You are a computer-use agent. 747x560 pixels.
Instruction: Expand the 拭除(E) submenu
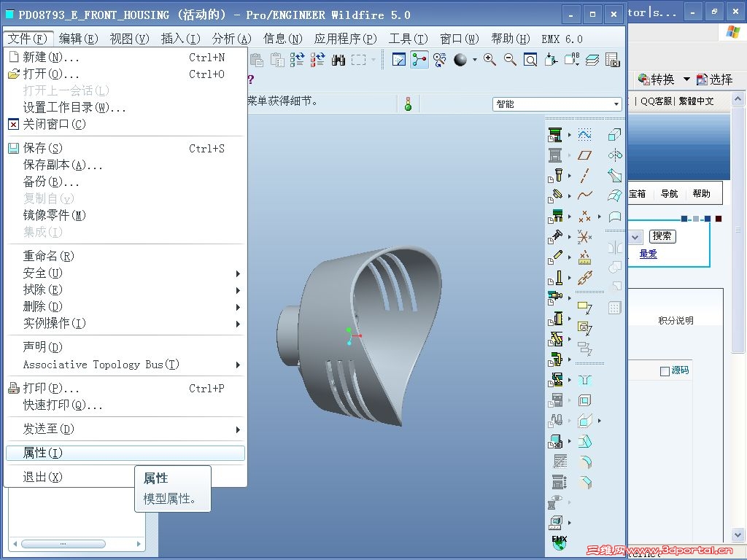click(125, 290)
